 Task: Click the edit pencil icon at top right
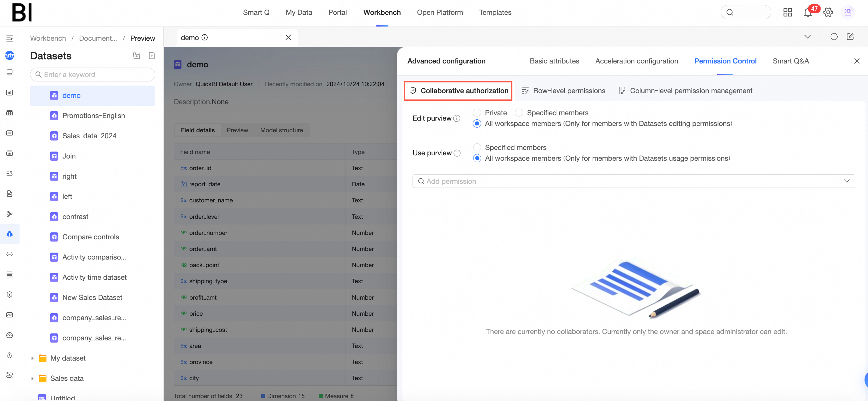850,37
